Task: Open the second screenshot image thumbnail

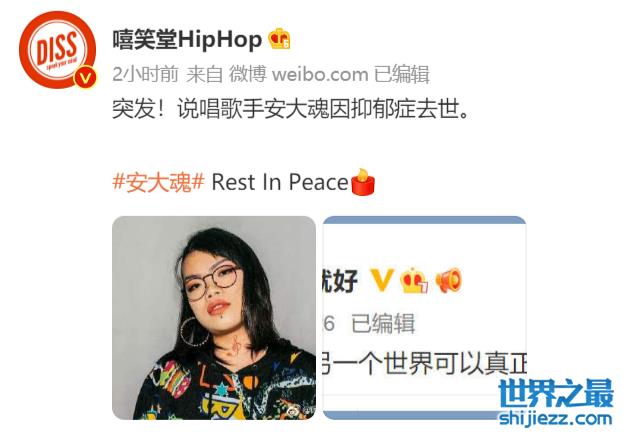Action: click(425, 318)
